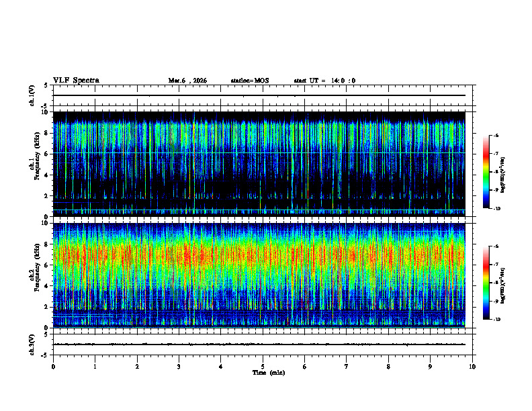Click the time axis tick label "9"
Image resolution: width=532 pixels, height=411 pixels.
430,367
